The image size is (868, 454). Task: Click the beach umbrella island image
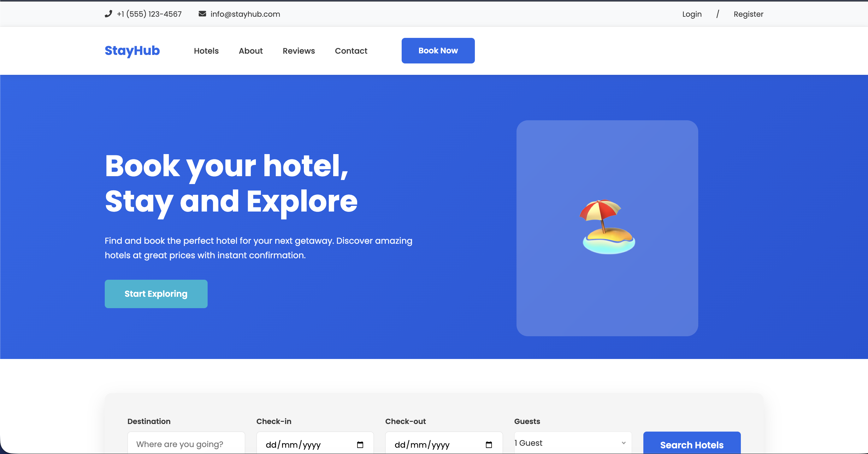click(607, 227)
